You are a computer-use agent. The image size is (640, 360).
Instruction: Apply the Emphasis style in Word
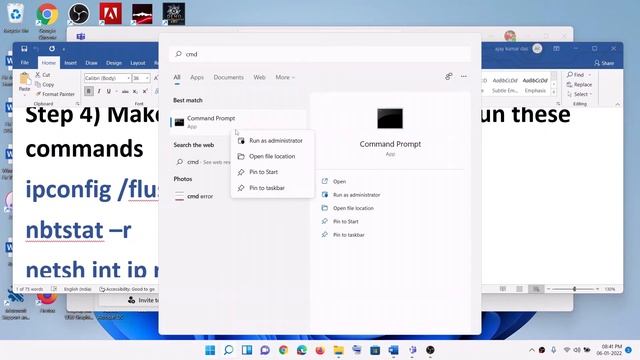tap(535, 85)
